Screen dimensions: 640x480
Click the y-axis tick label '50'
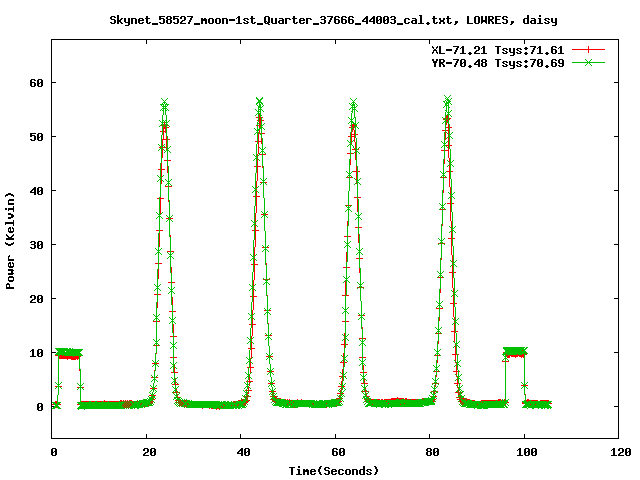[36, 137]
